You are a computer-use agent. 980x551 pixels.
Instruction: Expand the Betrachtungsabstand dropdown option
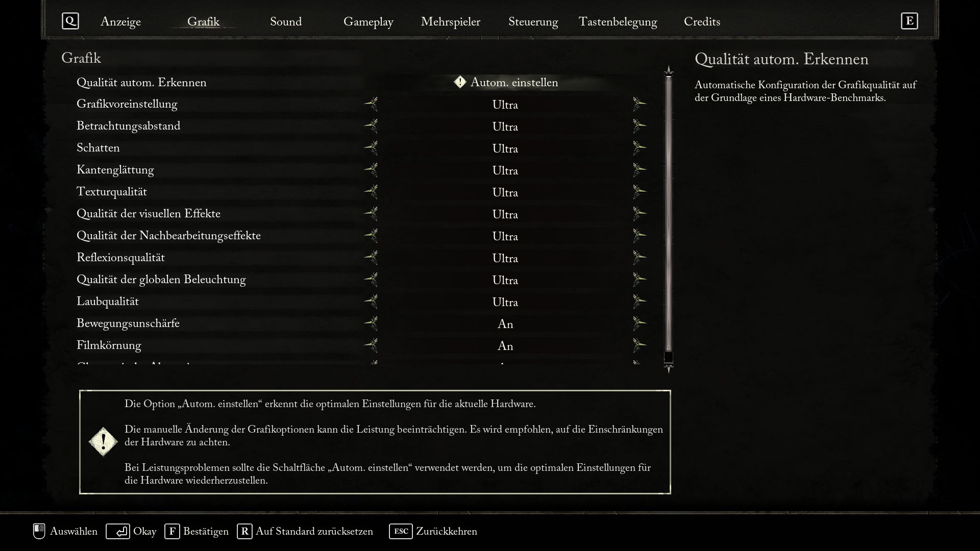click(x=640, y=126)
